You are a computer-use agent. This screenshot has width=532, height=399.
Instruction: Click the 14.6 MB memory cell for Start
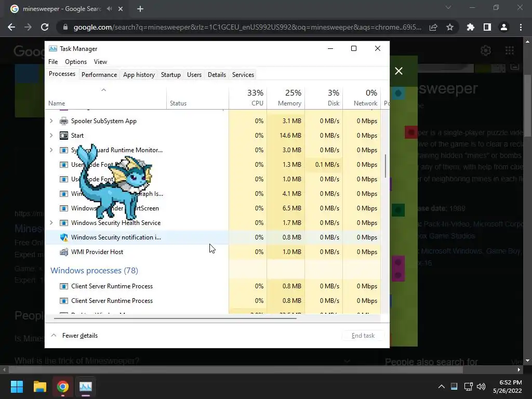(286, 136)
